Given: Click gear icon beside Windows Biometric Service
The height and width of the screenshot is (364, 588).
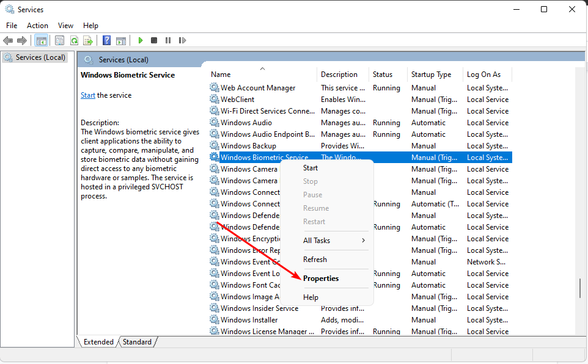Looking at the screenshot, I should [214, 158].
